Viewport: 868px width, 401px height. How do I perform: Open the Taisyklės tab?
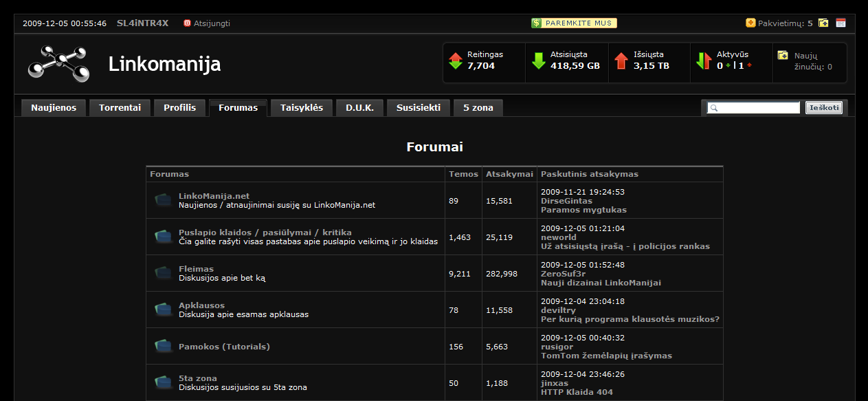click(302, 108)
